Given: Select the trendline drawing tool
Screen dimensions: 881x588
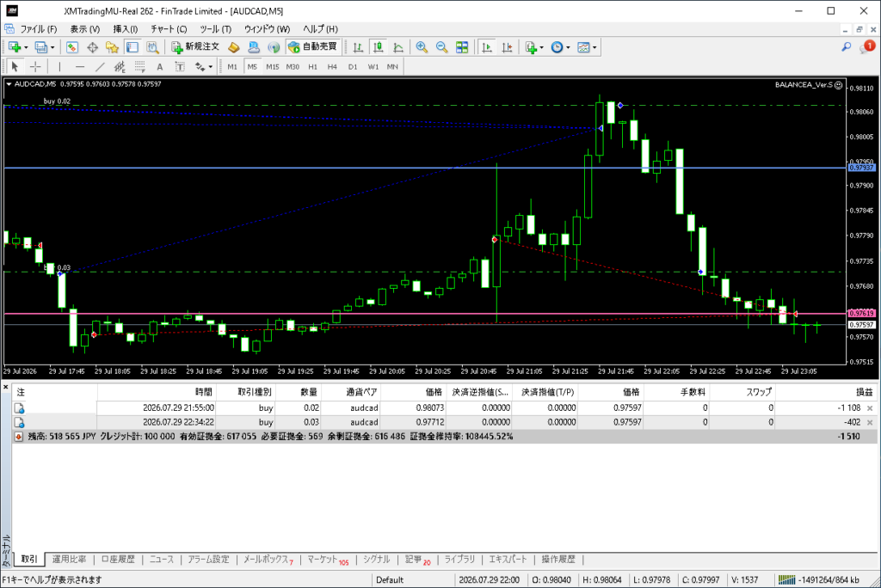Looking at the screenshot, I should coord(100,67).
